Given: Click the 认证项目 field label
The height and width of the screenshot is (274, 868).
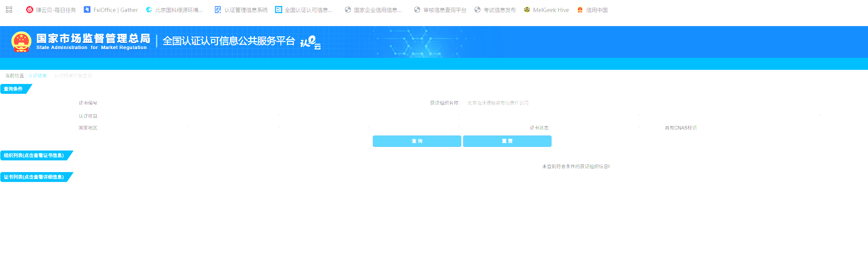Looking at the screenshot, I should click(88, 116).
